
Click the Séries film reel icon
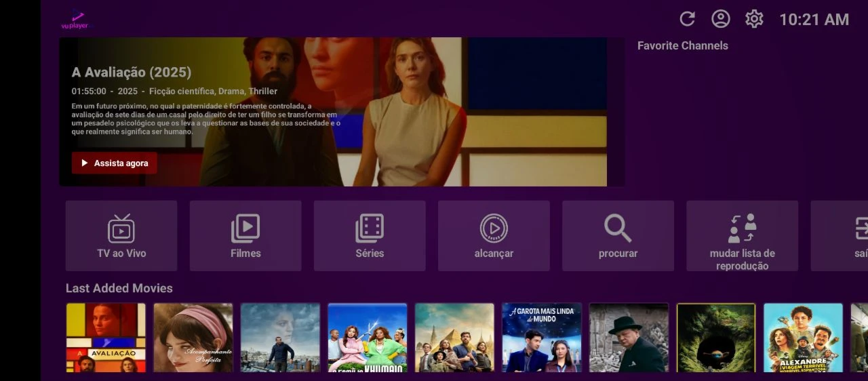coord(370,228)
